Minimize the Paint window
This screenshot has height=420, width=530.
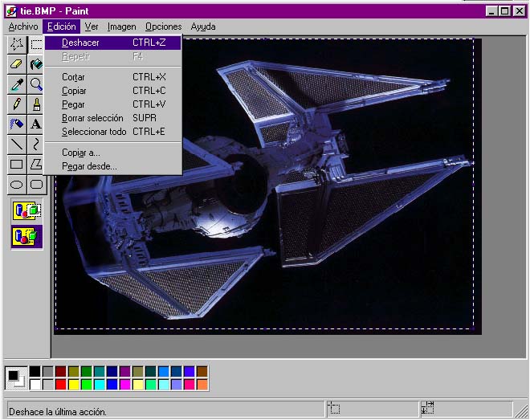pos(491,11)
